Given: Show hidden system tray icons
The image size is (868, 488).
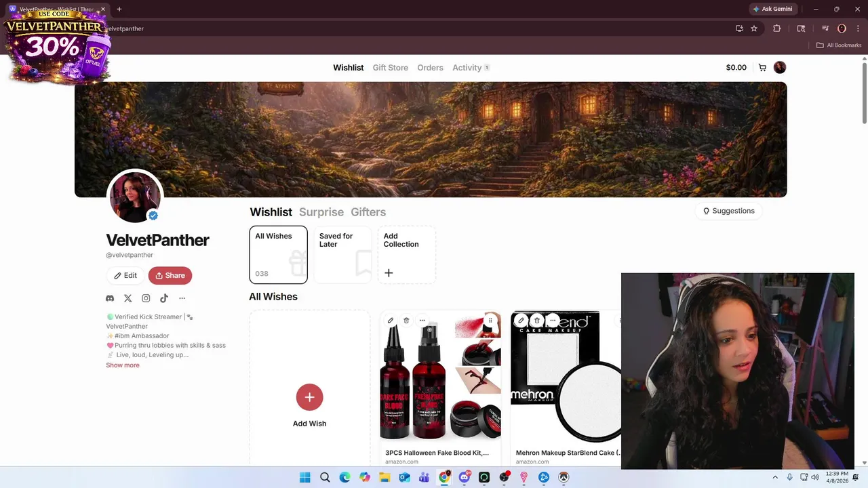Looking at the screenshot, I should click(775, 477).
